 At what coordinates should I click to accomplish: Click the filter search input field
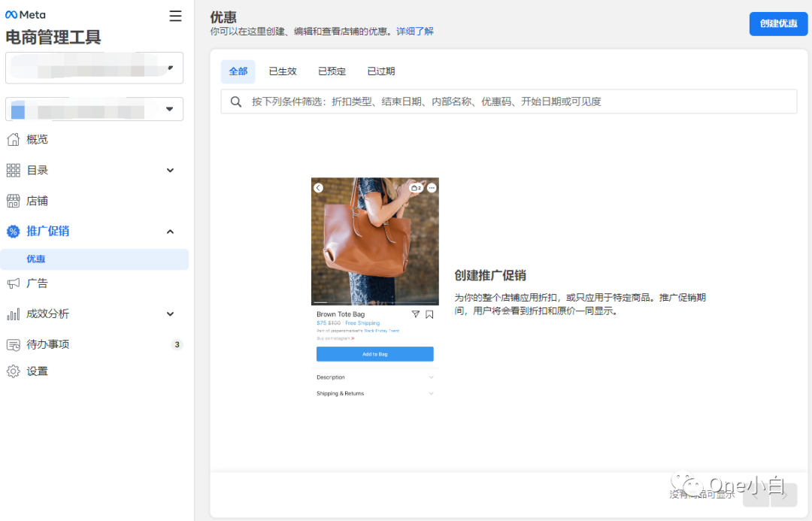[508, 101]
